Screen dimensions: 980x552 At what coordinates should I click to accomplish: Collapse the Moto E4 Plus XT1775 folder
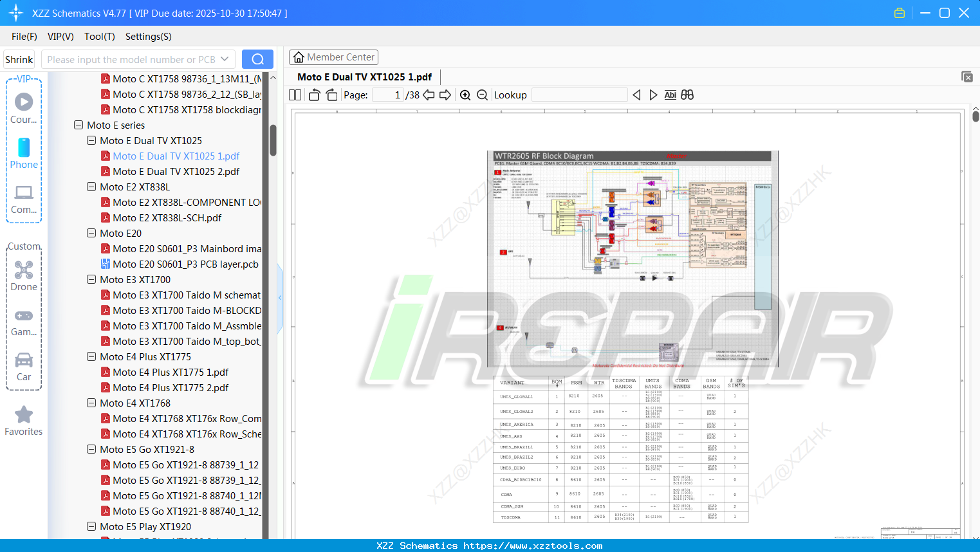point(91,356)
